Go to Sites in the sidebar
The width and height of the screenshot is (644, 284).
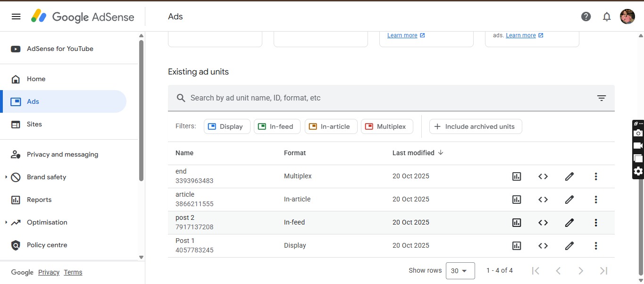point(34,125)
